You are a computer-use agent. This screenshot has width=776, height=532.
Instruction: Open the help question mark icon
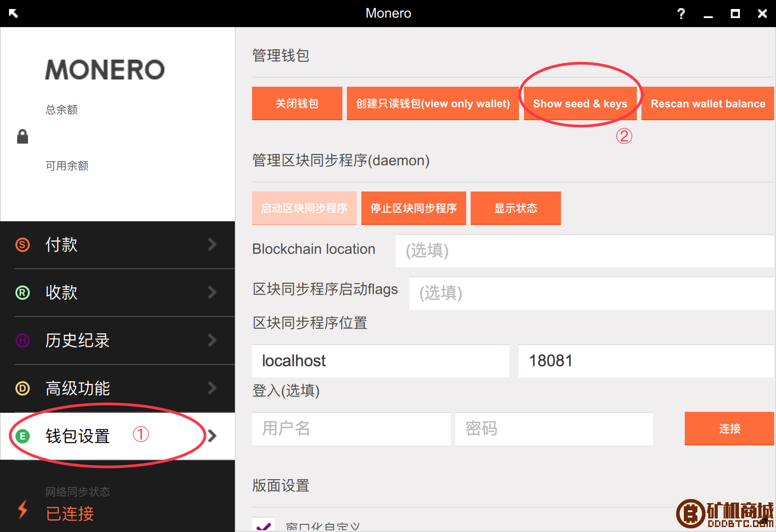(681, 14)
